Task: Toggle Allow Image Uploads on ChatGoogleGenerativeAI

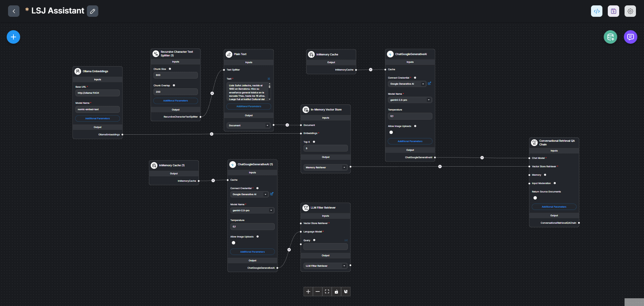Action: click(x=391, y=132)
